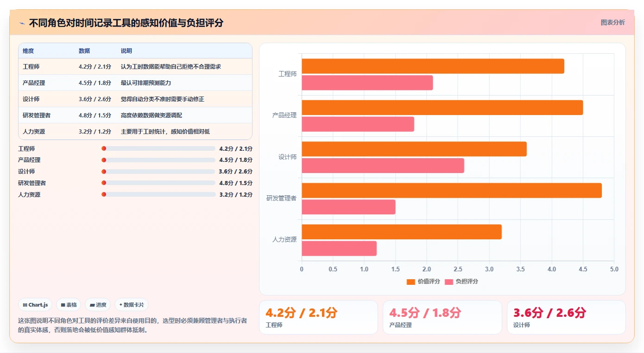The width and height of the screenshot is (644, 353).
Task: Click x-axis tick label 5.0
Action: [614, 269]
